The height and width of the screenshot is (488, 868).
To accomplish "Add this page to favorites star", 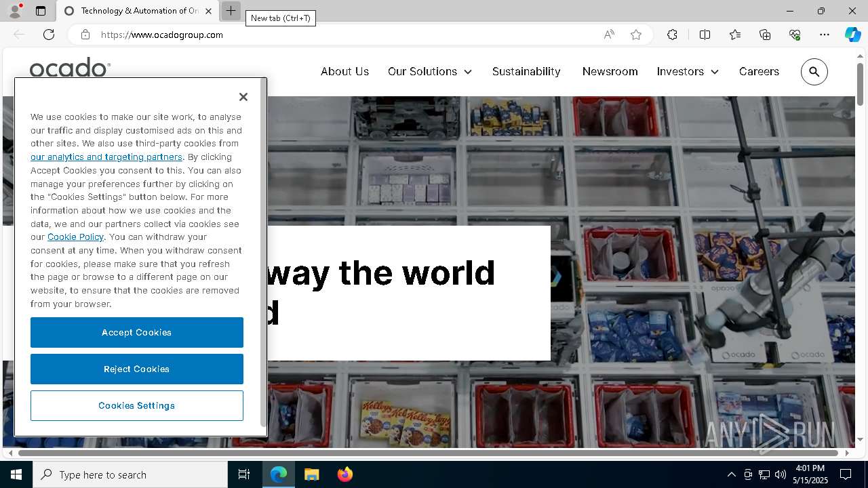I will 636,35.
